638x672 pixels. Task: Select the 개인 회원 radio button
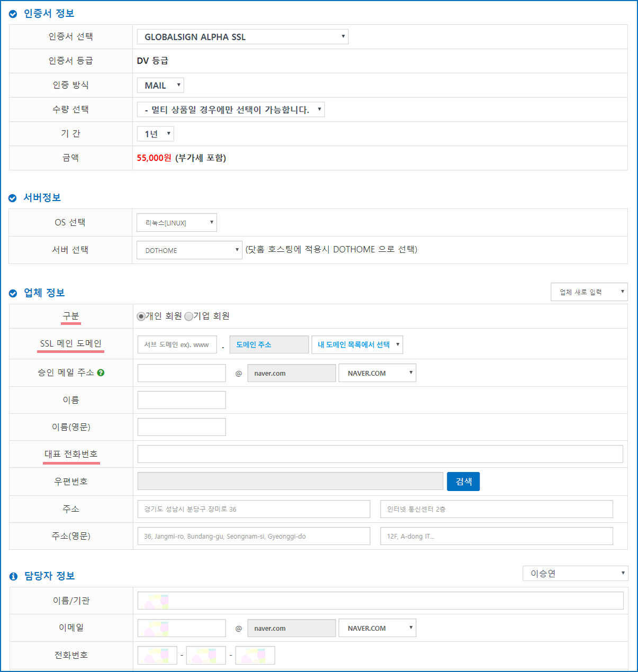click(141, 316)
